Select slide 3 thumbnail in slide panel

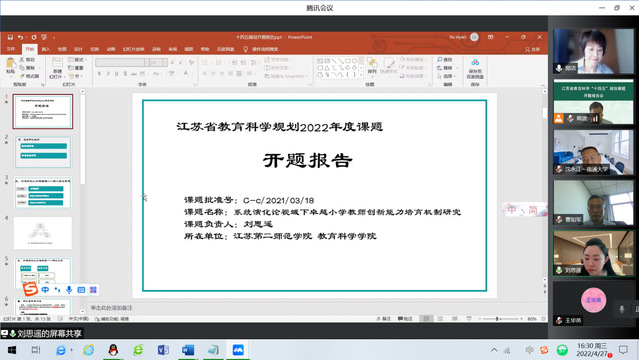[x=43, y=192]
